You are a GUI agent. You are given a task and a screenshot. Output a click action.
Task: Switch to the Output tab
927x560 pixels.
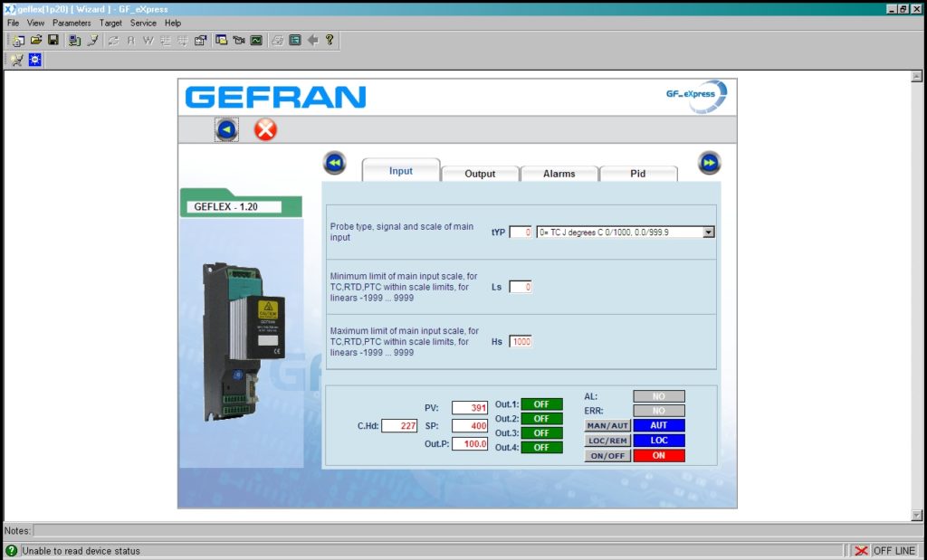click(x=480, y=173)
